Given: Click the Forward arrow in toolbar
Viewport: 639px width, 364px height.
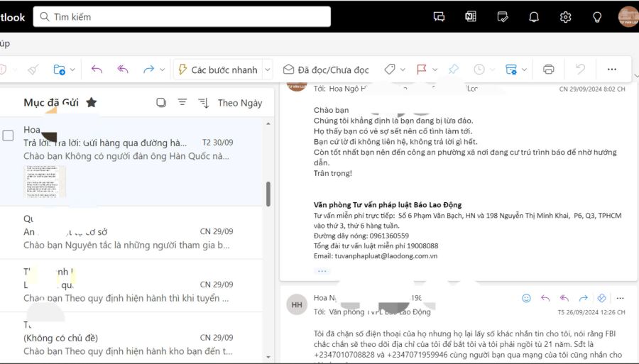Looking at the screenshot, I should (x=149, y=70).
